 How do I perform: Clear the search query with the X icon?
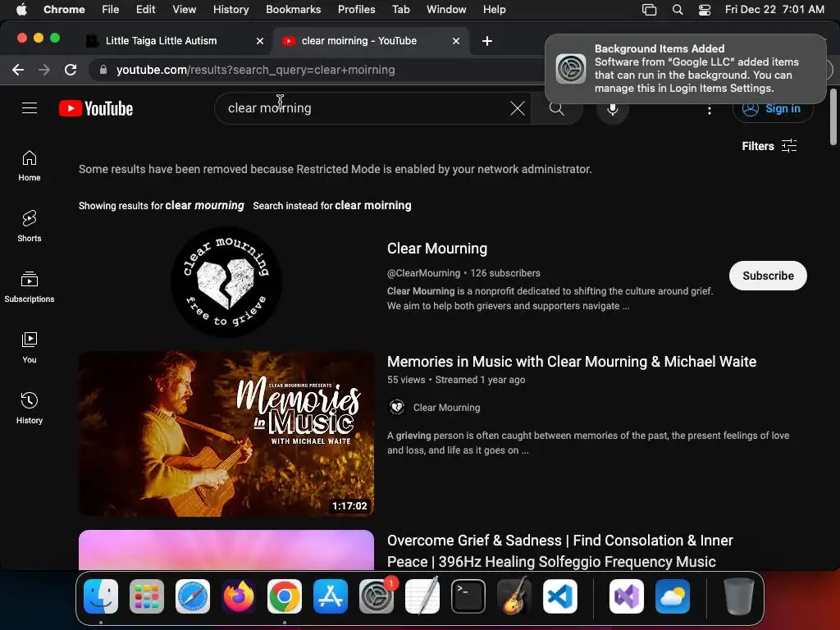point(517,108)
